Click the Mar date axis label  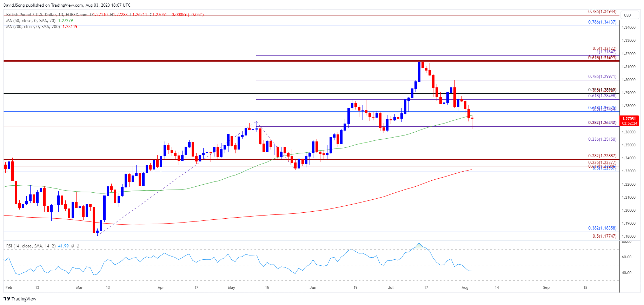(80, 287)
